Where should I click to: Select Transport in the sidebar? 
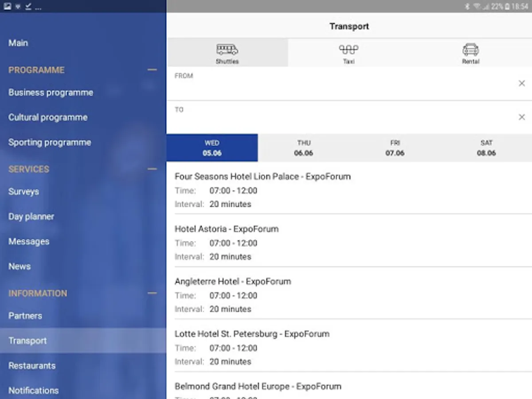[x=83, y=340]
